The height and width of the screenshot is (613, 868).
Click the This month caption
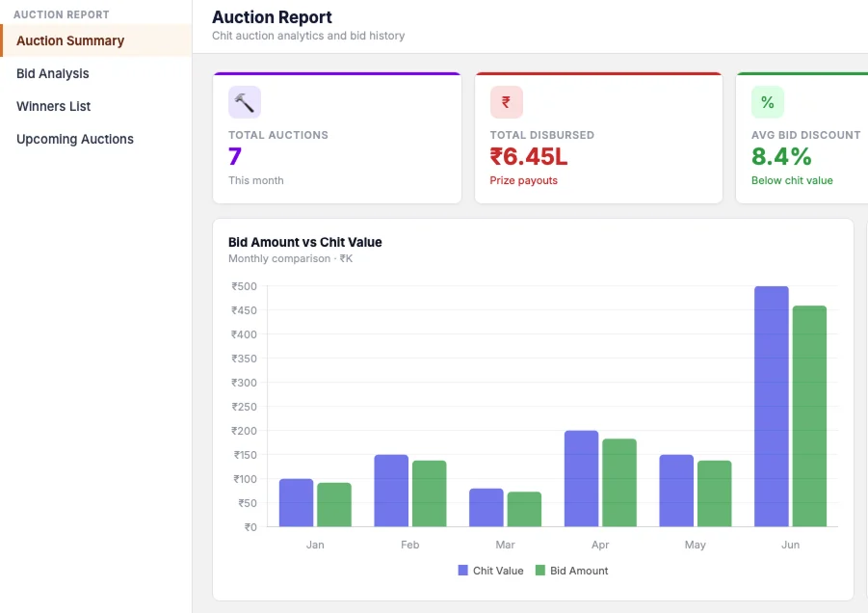coord(255,180)
